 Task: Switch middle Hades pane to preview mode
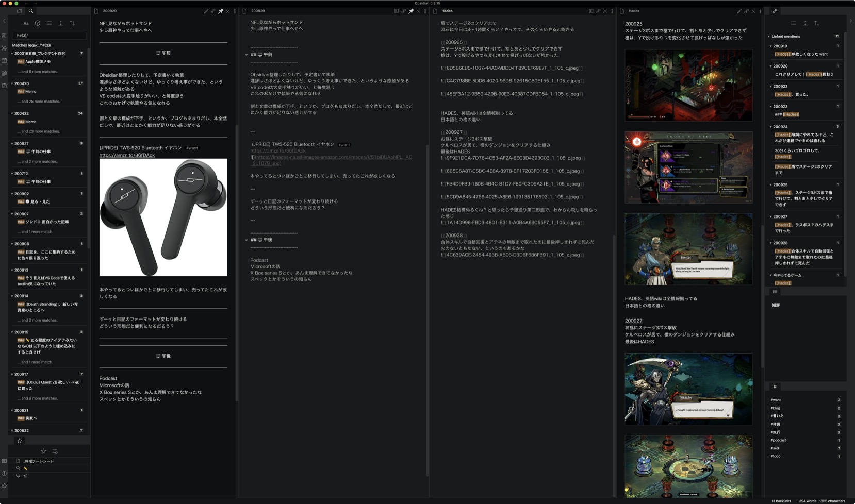coord(591,11)
